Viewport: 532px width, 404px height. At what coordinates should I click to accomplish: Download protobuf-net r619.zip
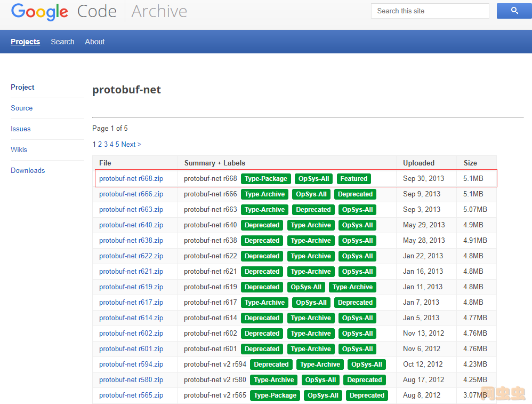pos(131,287)
